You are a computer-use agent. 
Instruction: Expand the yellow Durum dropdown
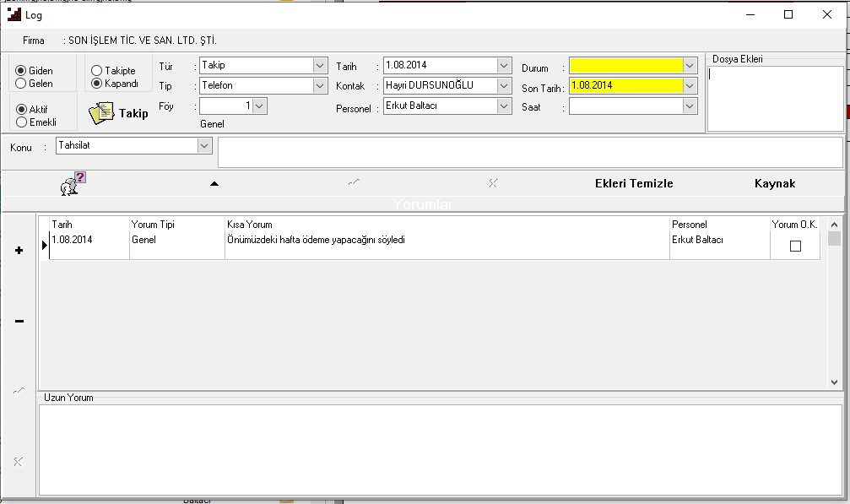[690, 65]
